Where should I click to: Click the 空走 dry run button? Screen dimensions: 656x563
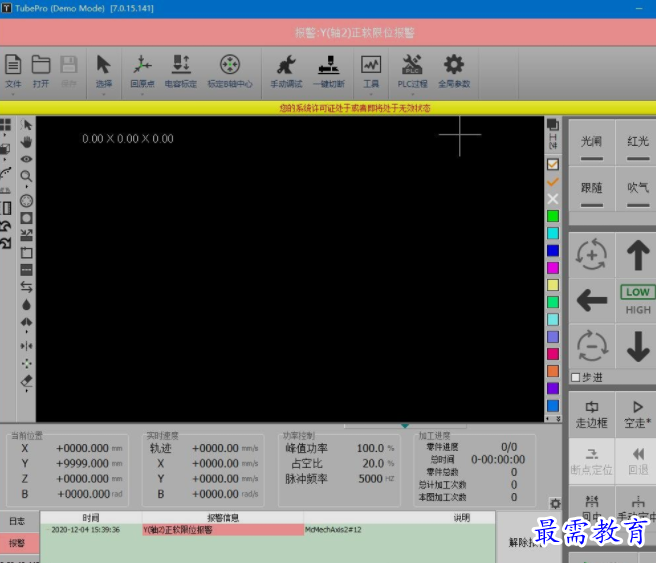[x=638, y=415]
